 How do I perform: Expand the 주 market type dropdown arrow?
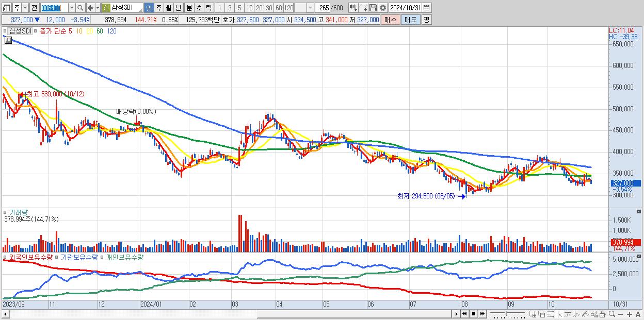(25, 8)
